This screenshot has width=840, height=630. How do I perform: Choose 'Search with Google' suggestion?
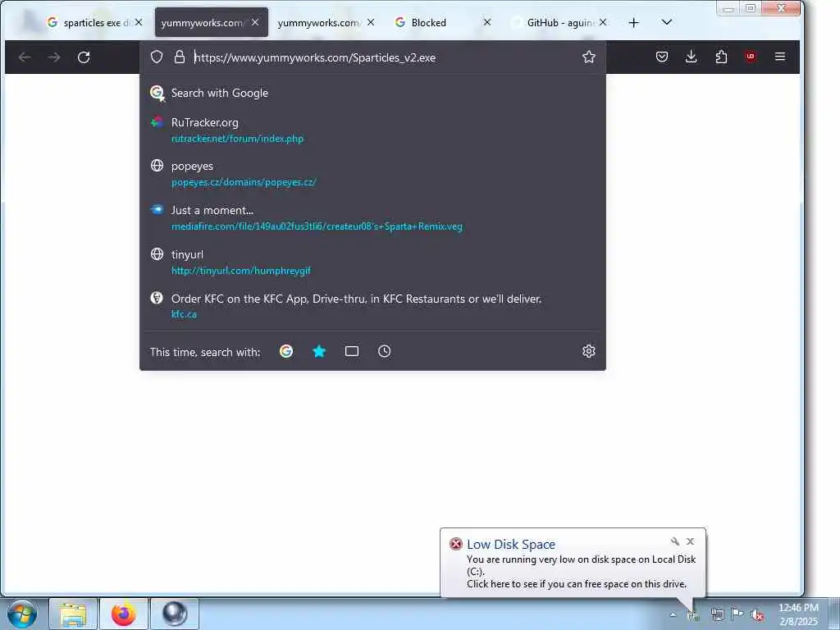point(372,93)
